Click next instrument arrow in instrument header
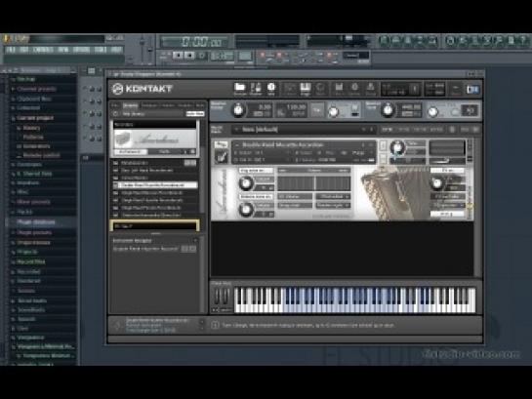 point(371,145)
